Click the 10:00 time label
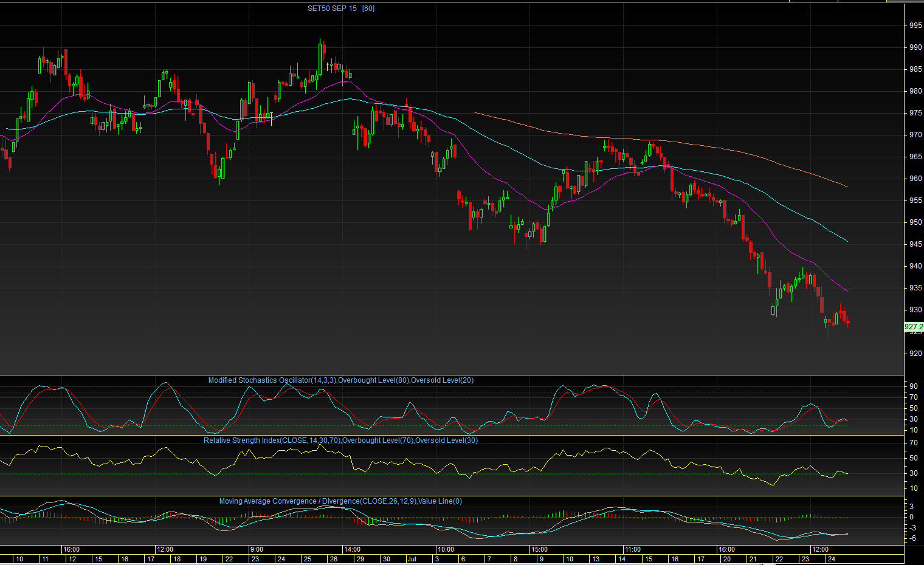The width and height of the screenshot is (924, 565). tap(446, 549)
